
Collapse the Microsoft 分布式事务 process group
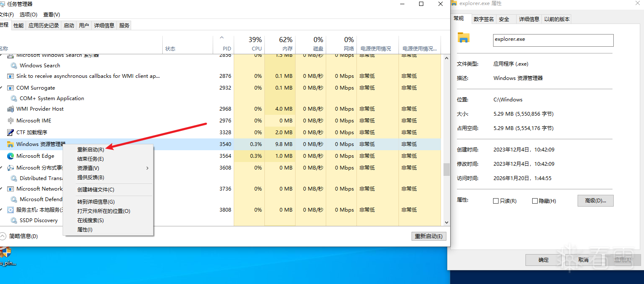click(x=1, y=168)
